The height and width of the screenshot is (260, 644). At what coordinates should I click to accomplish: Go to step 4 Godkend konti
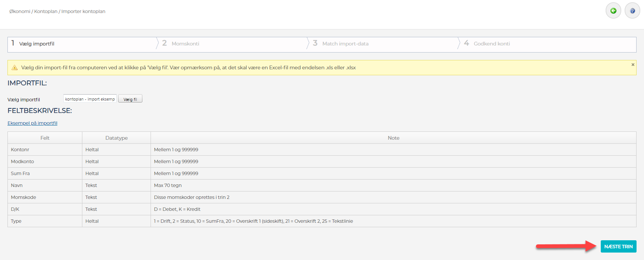point(492,44)
